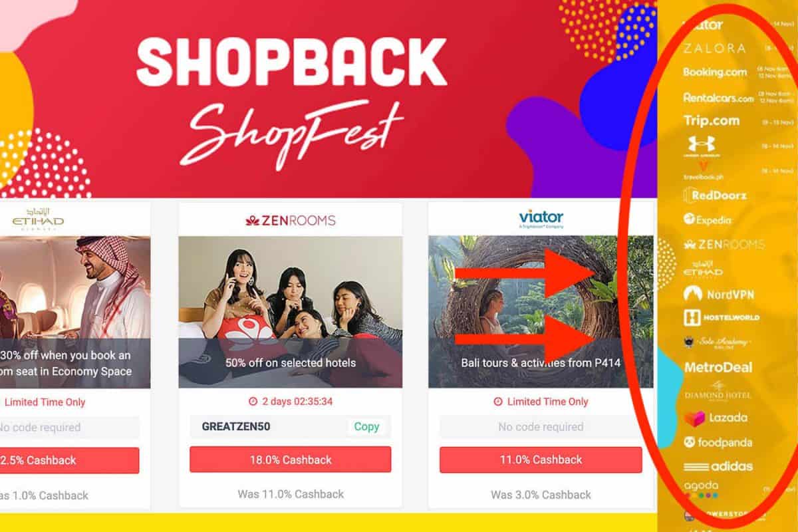Click the GREATZEN50 code field

[290, 427]
